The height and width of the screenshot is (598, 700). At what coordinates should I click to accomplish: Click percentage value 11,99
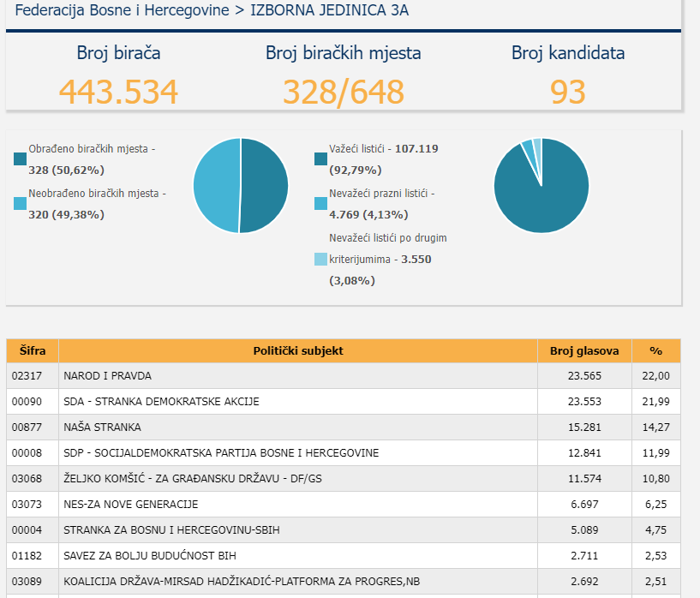[x=656, y=453]
